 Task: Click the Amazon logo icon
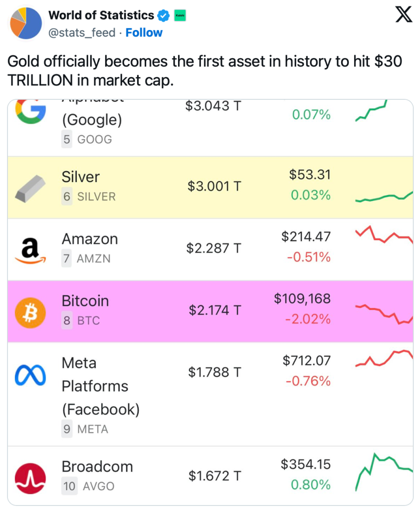[30, 249]
